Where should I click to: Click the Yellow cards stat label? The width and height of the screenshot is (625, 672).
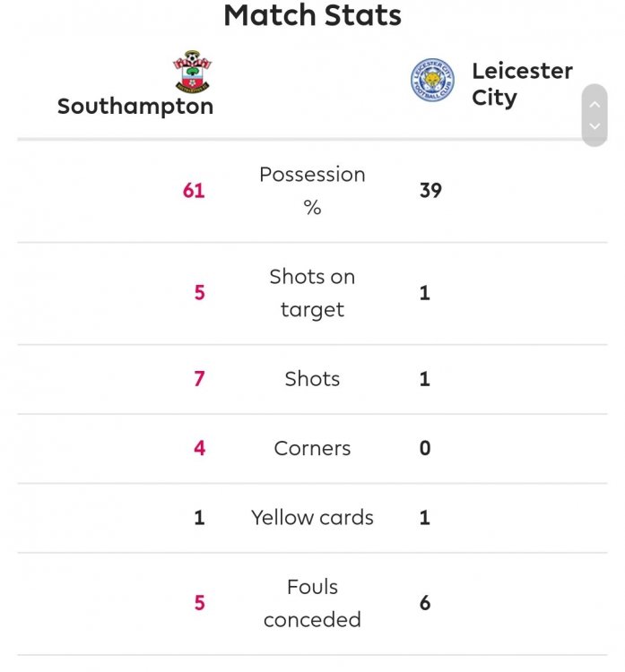pyautogui.click(x=312, y=517)
